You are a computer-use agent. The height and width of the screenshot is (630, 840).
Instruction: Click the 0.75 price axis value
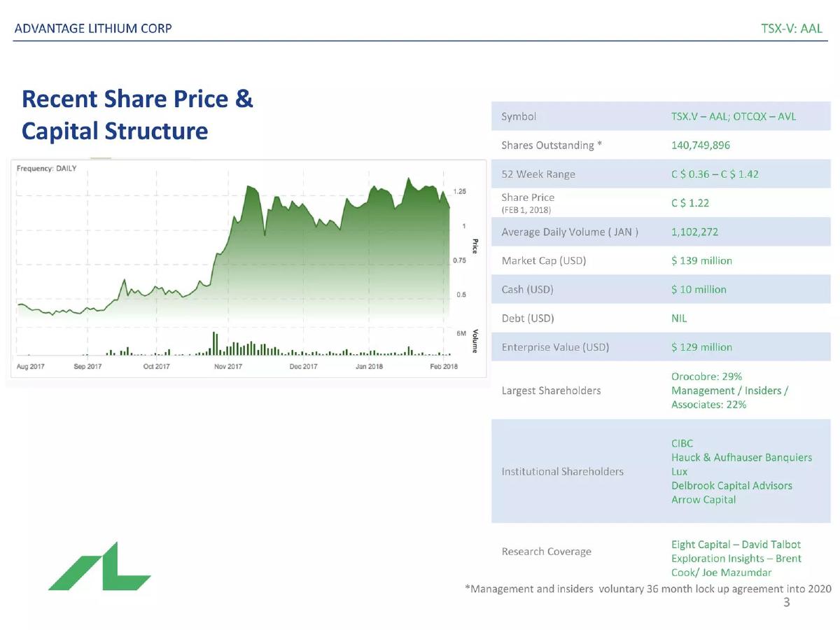460,260
